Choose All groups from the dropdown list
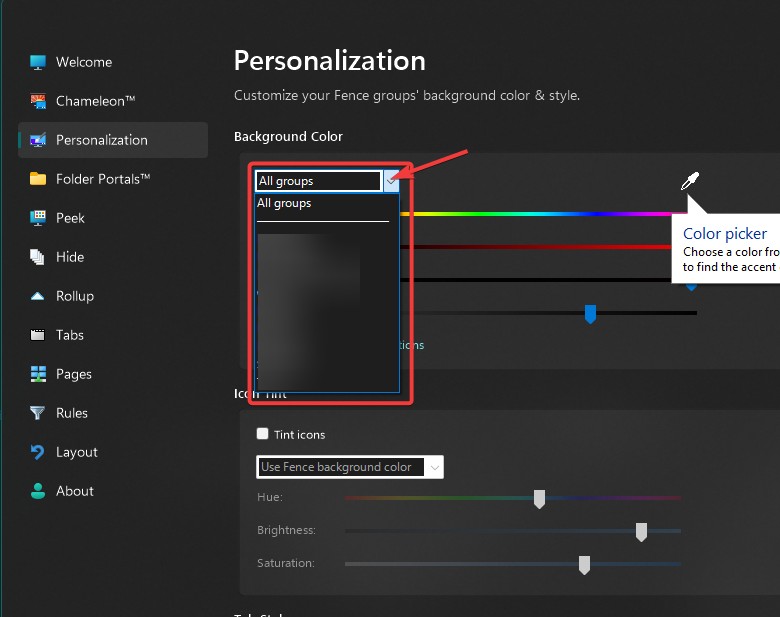Screen dimensions: 780x617 pyautogui.click(x=285, y=203)
